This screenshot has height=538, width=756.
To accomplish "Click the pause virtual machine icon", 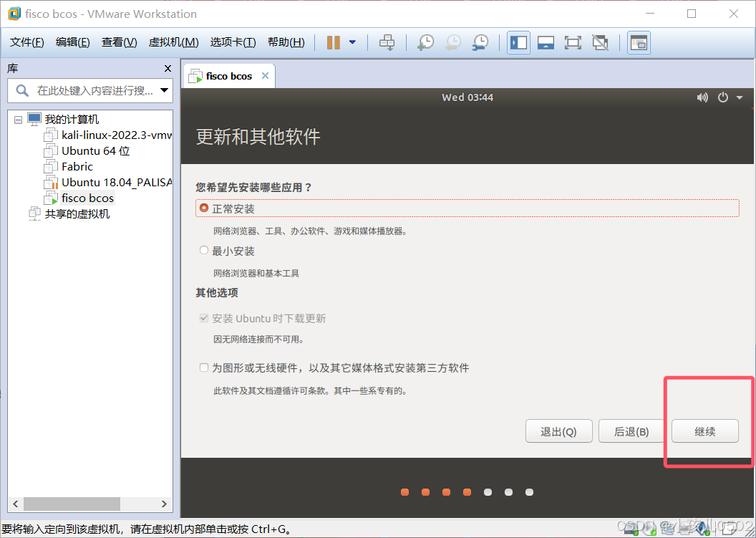I will click(x=333, y=42).
